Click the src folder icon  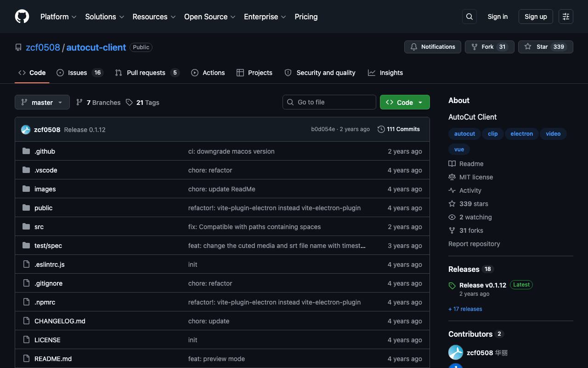pos(26,227)
